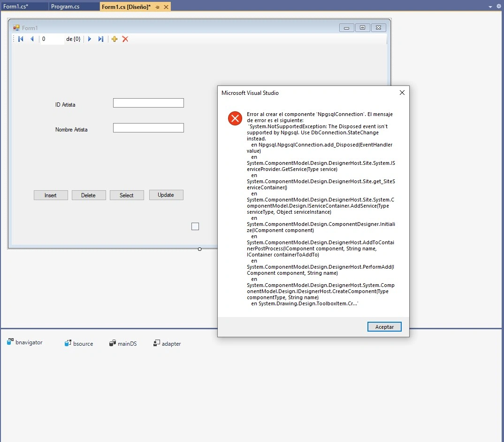Click the red error icon in dialog
This screenshot has height=442, width=504.
[x=235, y=118]
